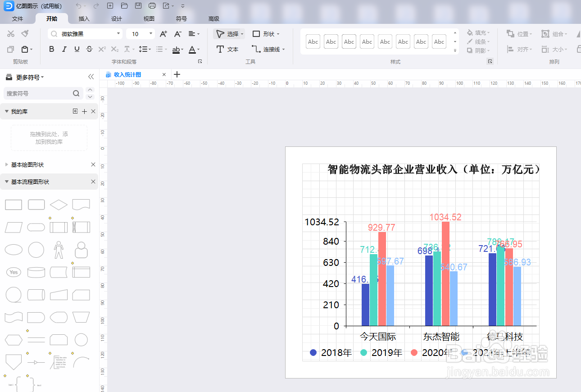Open the text highlight color picker

(177, 49)
